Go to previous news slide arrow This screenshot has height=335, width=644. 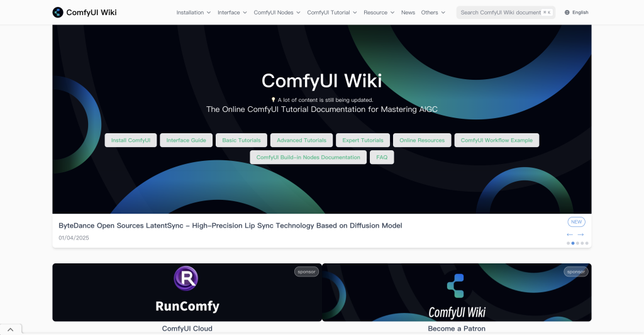(x=570, y=234)
